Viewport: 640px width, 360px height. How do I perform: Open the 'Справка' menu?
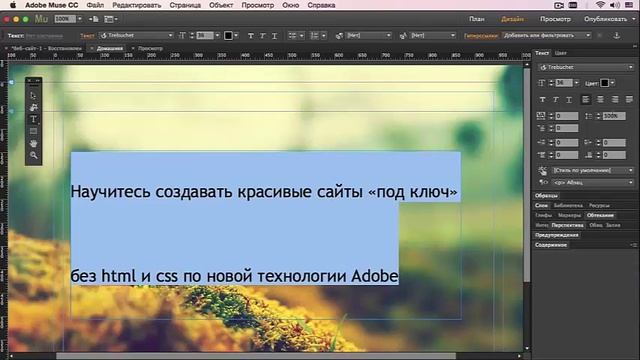click(x=321, y=5)
